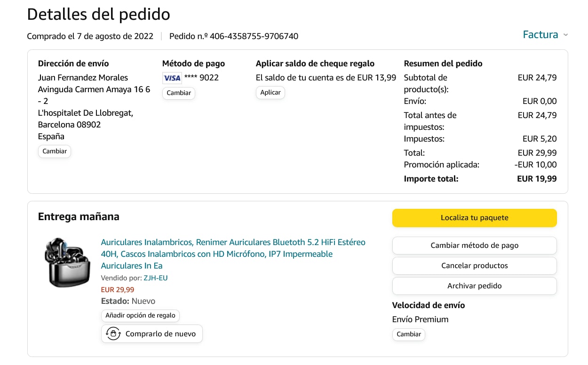Change shipping speed under Envío Premium
This screenshot has height=365, width=588.
coord(408,334)
